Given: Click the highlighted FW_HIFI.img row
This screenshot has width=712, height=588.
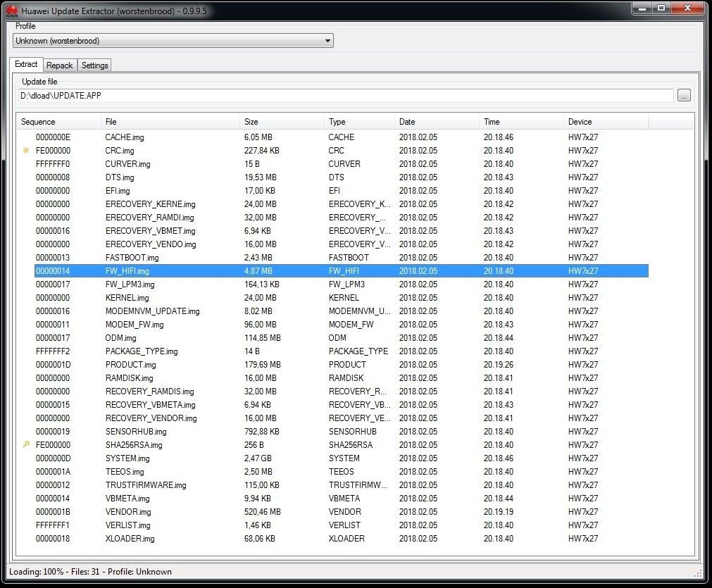Looking at the screenshot, I should [x=342, y=271].
